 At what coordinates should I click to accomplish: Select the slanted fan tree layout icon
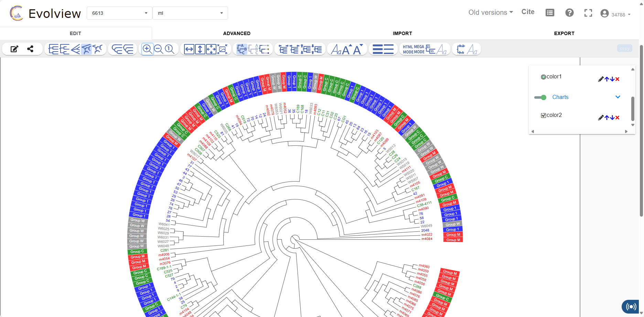pyautogui.click(x=75, y=49)
